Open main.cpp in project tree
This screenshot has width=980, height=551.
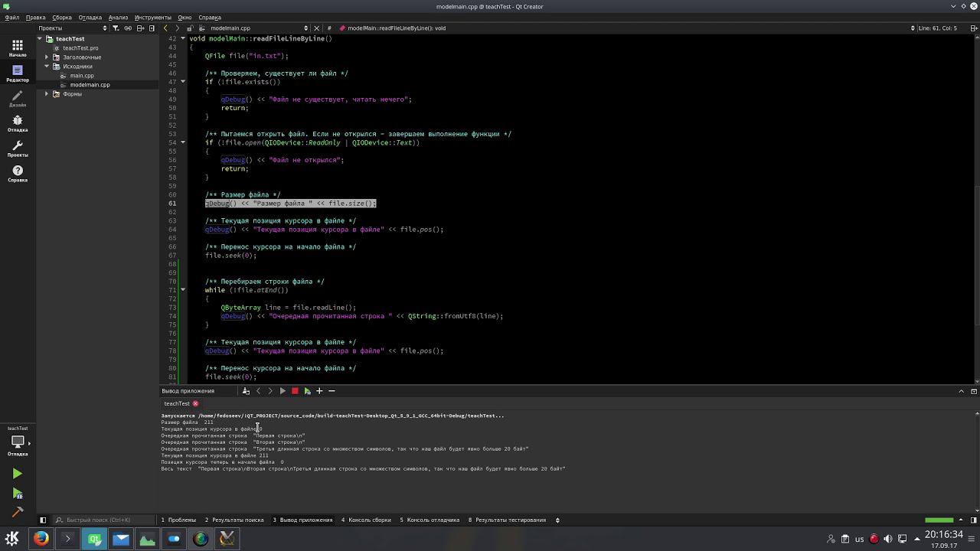click(81, 76)
